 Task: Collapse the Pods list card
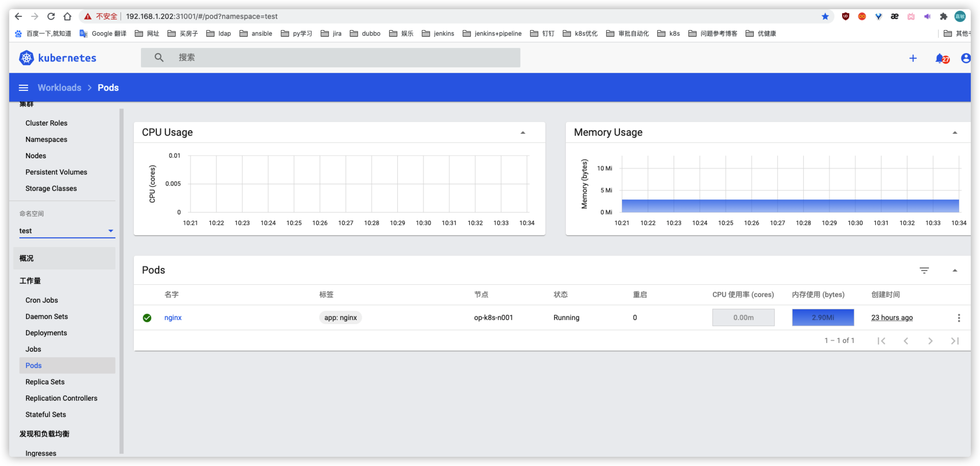[954, 270]
